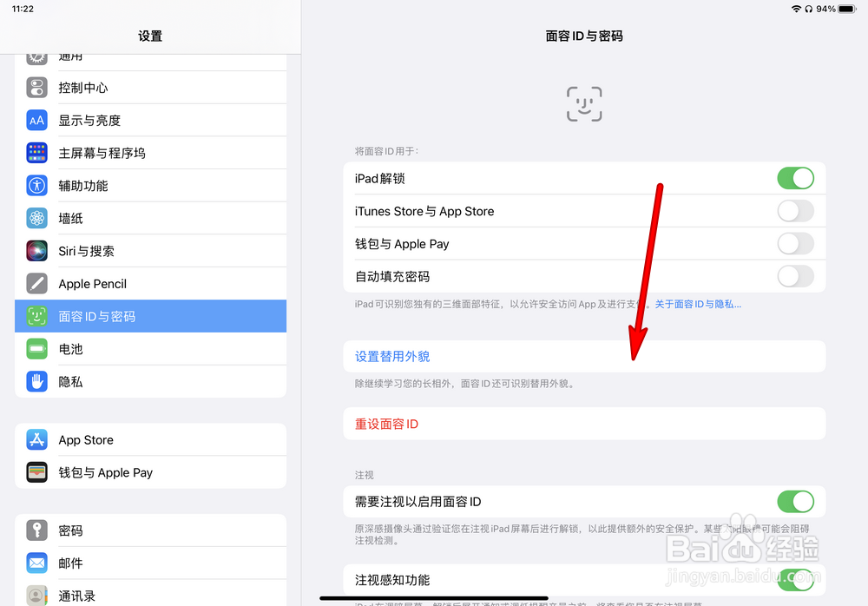Tap the large Face ID glyph at top

tap(584, 104)
